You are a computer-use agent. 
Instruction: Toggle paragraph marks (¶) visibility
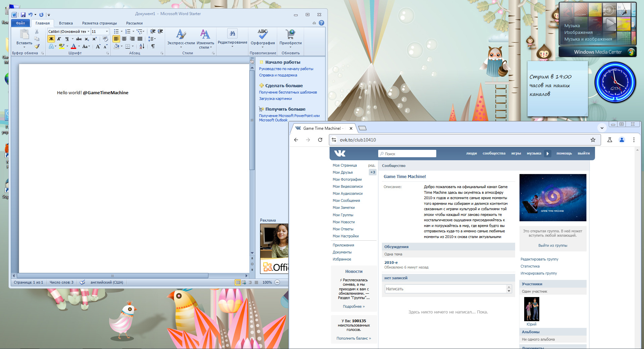[153, 46]
